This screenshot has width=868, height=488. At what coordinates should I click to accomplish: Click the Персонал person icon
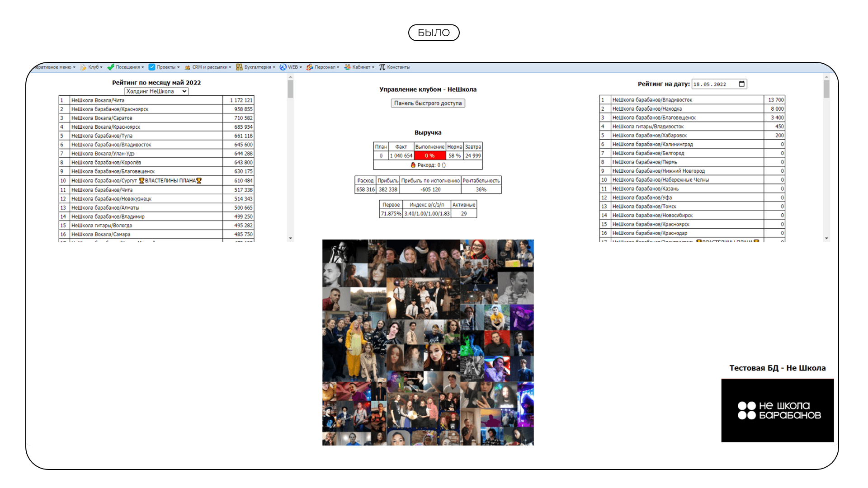(x=310, y=67)
